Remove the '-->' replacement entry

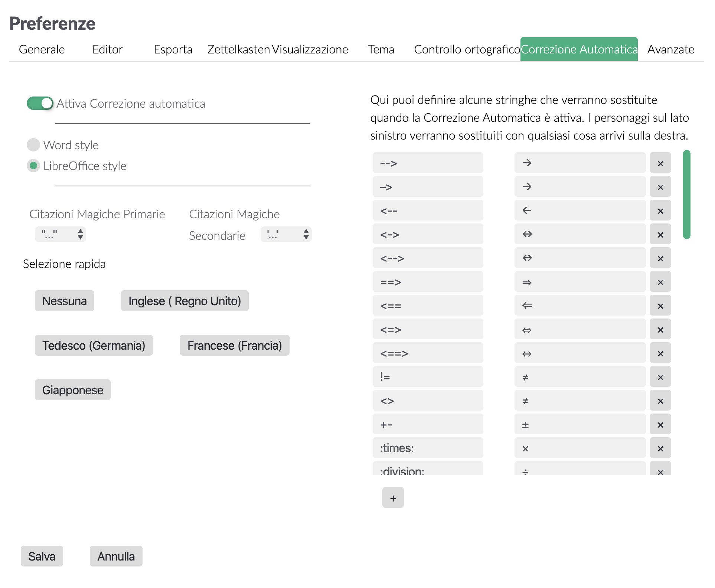point(660,163)
